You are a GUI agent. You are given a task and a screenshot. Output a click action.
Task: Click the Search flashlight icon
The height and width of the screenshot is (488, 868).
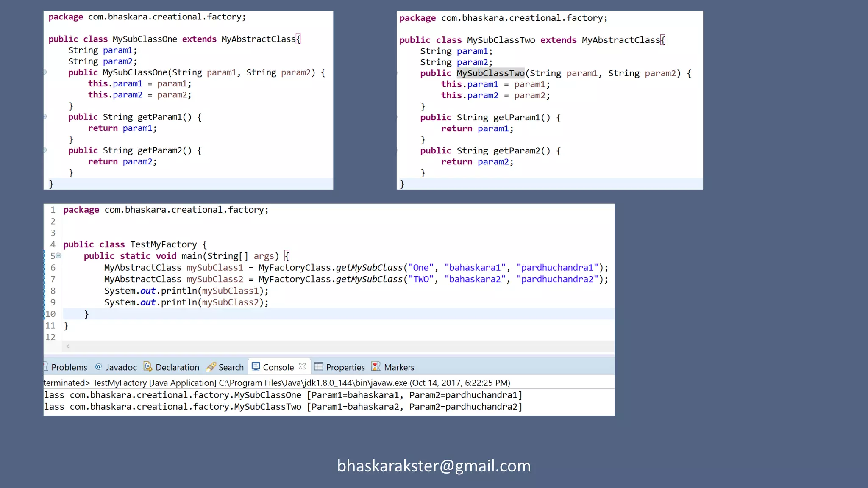(x=211, y=367)
